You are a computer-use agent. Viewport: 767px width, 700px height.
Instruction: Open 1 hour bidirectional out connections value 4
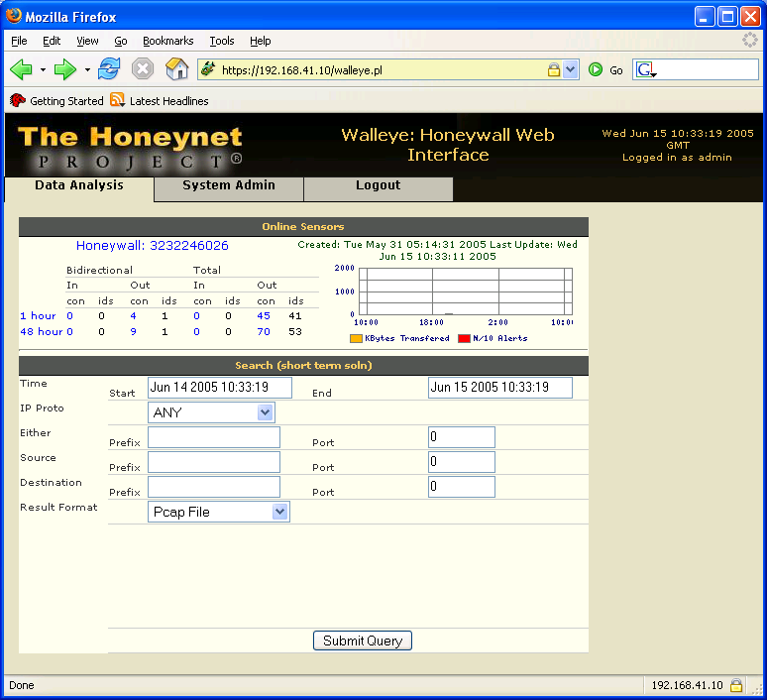pyautogui.click(x=133, y=315)
